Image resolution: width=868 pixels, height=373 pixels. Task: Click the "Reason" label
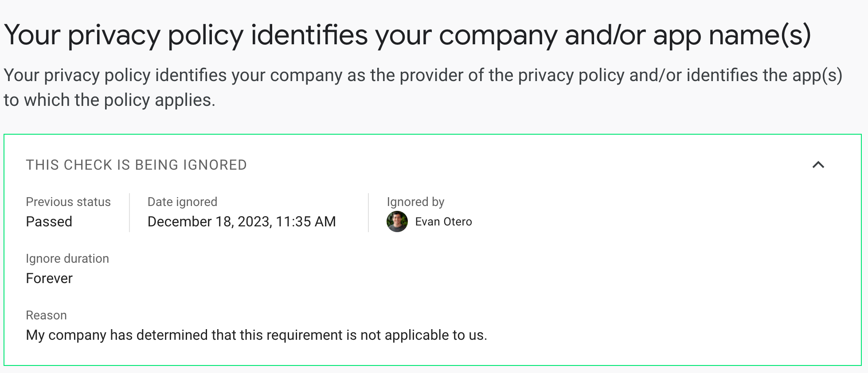click(47, 315)
